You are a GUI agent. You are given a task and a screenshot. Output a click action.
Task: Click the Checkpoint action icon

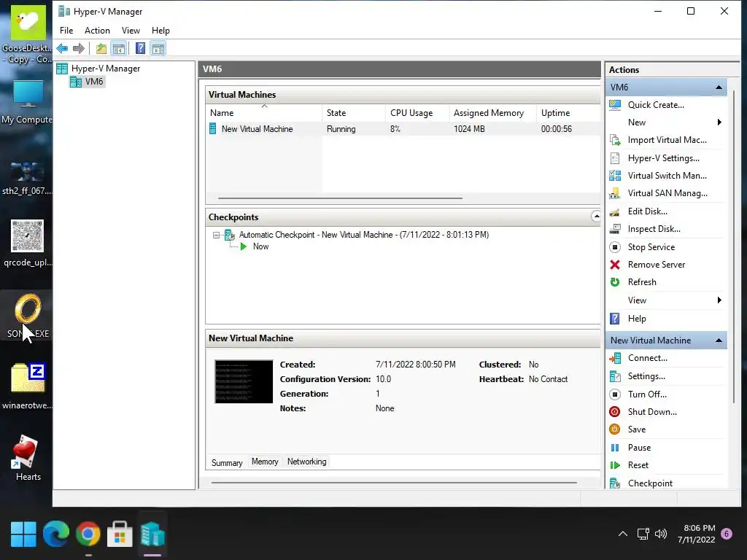coord(615,483)
